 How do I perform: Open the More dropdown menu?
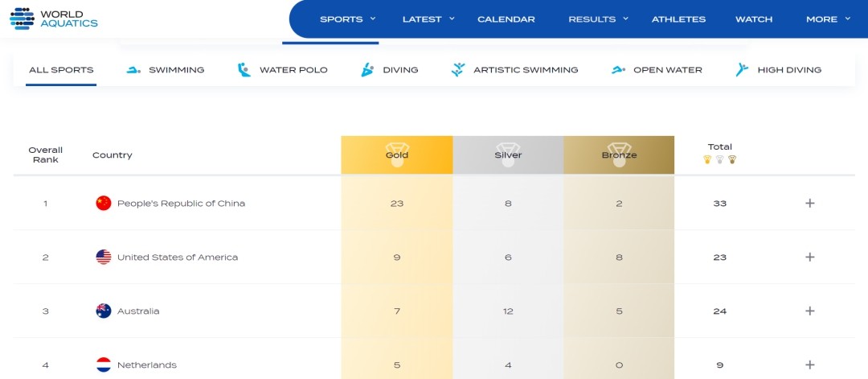click(x=828, y=19)
